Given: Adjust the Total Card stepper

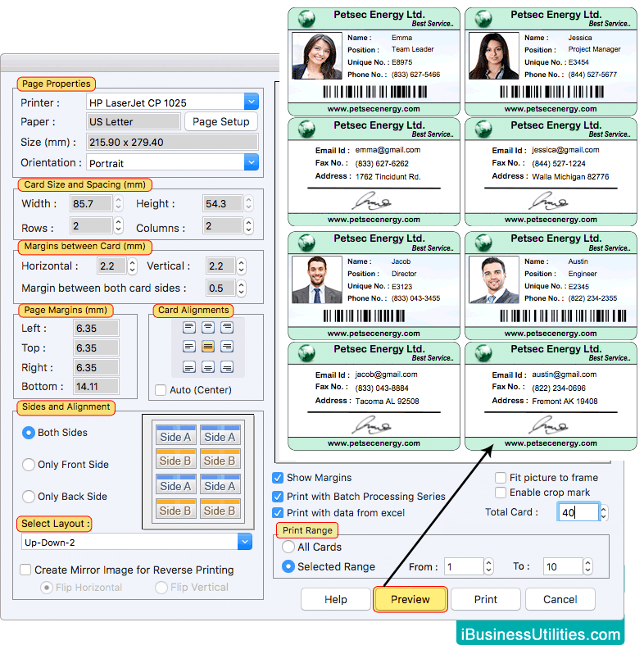Looking at the screenshot, I should tap(604, 512).
